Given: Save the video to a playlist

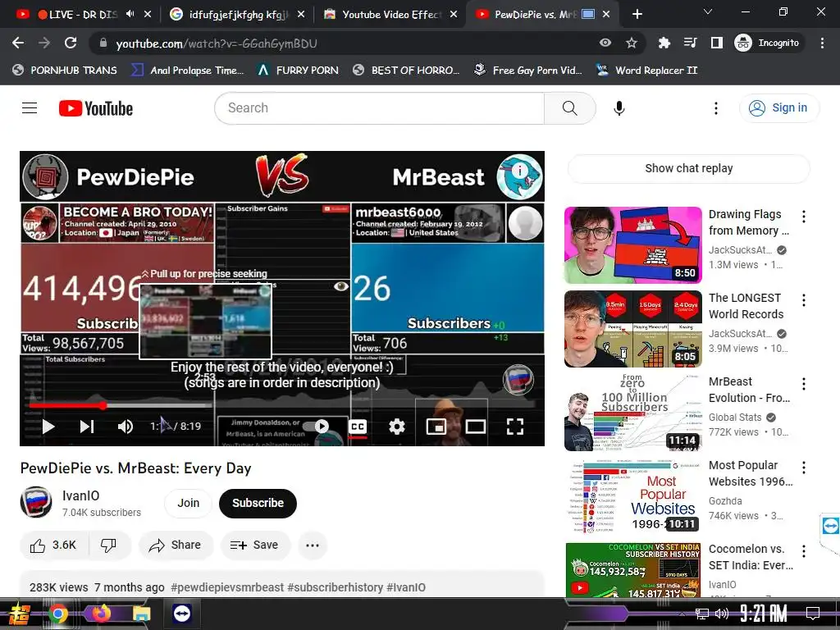Looking at the screenshot, I should (254, 546).
